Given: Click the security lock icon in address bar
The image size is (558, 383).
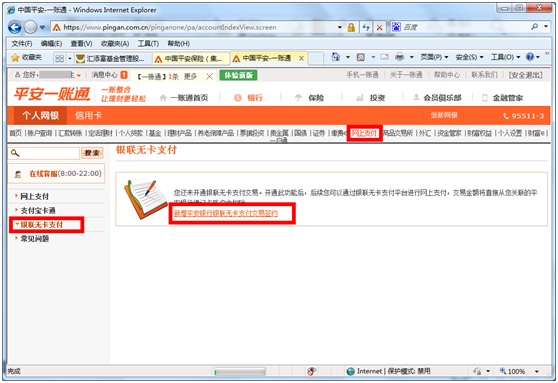Looking at the screenshot, I should coord(351,27).
